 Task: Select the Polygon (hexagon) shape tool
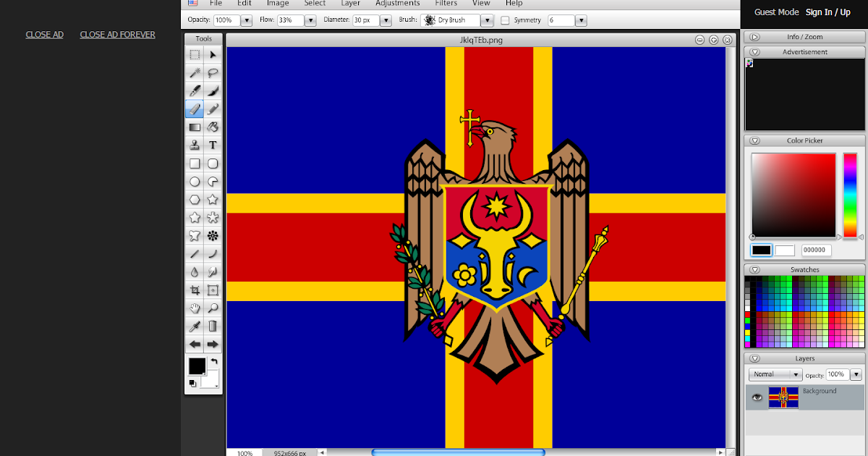click(195, 199)
